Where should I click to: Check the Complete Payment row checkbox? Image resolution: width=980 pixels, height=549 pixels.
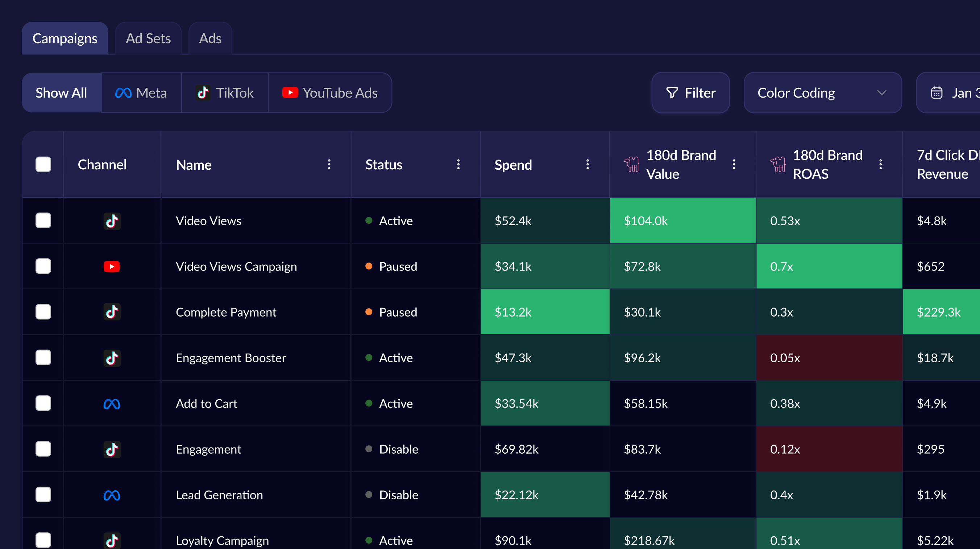(43, 312)
